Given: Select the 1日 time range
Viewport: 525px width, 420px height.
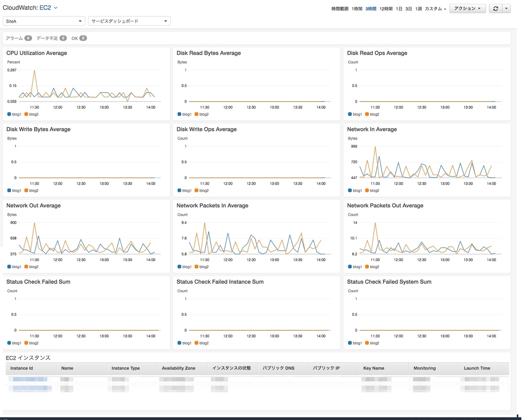Looking at the screenshot, I should pyautogui.click(x=399, y=9).
